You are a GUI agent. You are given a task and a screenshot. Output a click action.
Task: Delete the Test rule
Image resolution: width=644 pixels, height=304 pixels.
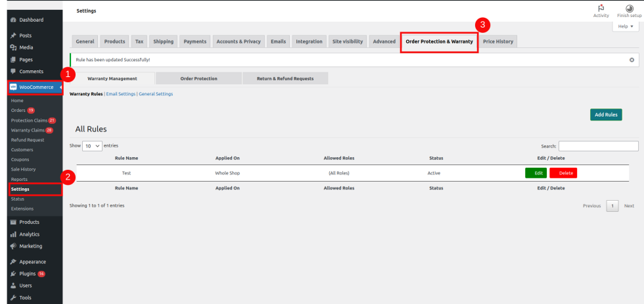[563, 173]
